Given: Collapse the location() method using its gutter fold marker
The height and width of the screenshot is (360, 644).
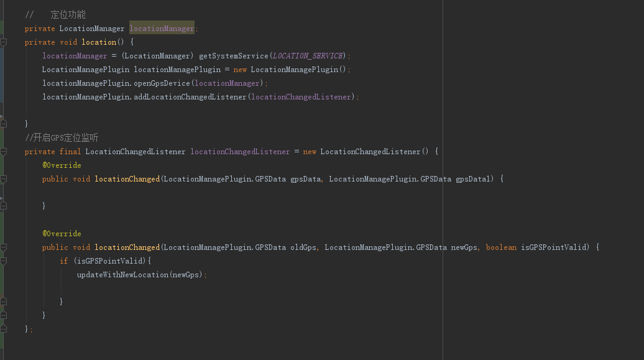Looking at the screenshot, I should coord(3,42).
